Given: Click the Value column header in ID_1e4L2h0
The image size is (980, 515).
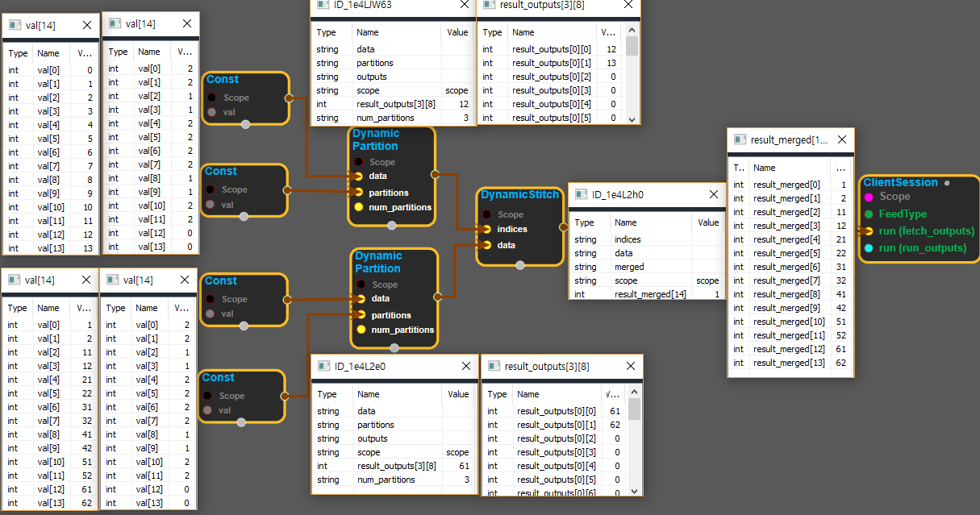Looking at the screenshot, I should 707,222.
